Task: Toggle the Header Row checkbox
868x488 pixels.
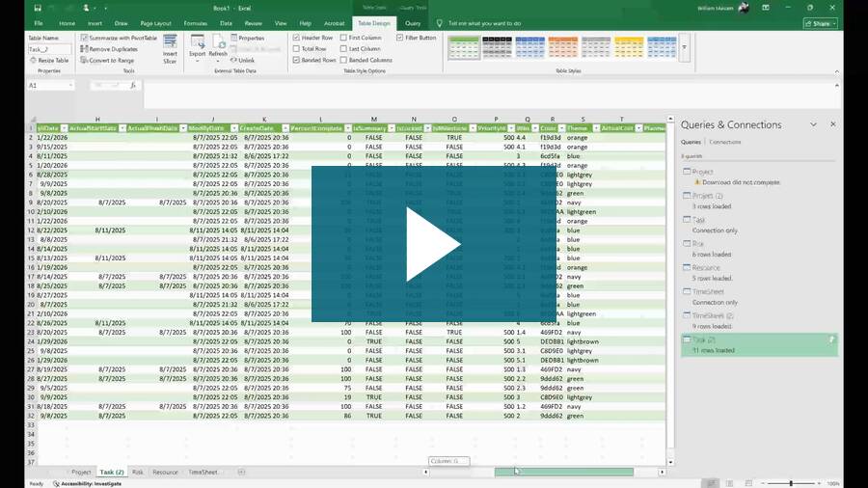Action: (x=296, y=38)
